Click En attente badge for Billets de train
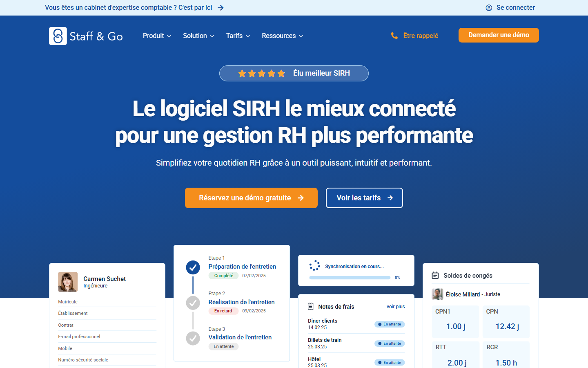The image size is (588, 368). pyautogui.click(x=390, y=343)
